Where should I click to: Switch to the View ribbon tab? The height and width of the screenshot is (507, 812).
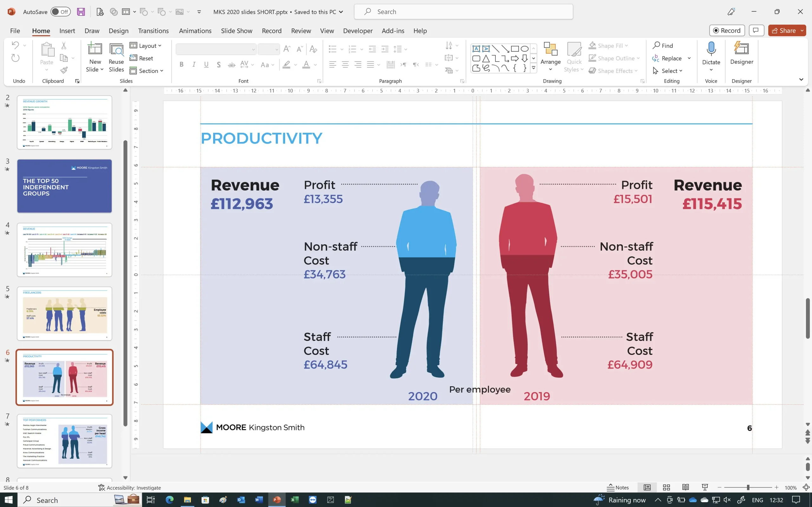[327, 30]
